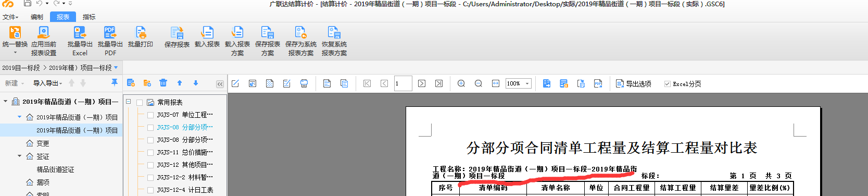Click the 载入报表 icon

point(207,33)
